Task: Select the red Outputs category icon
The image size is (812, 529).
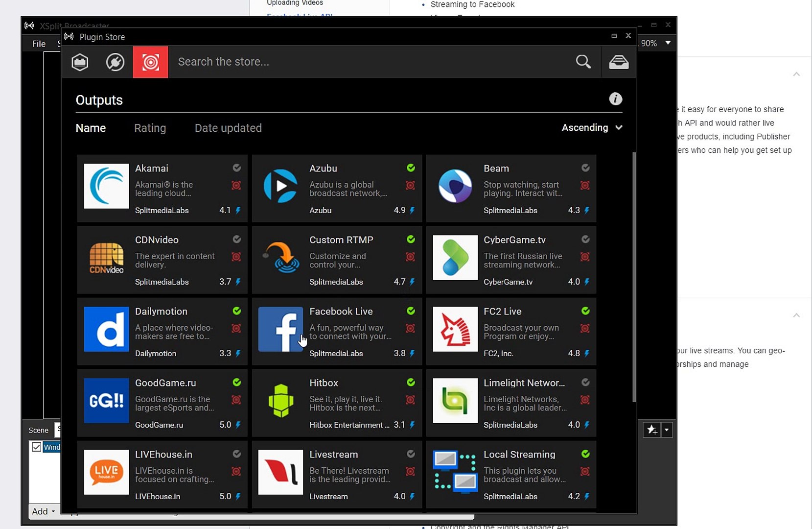Action: 150,62
